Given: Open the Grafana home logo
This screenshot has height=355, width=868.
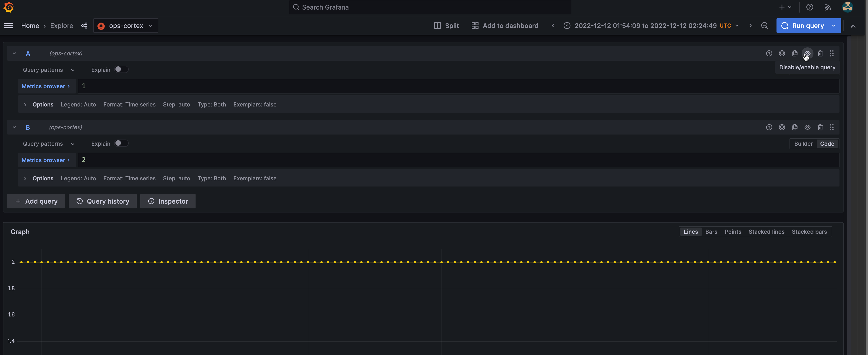Looking at the screenshot, I should coord(9,7).
